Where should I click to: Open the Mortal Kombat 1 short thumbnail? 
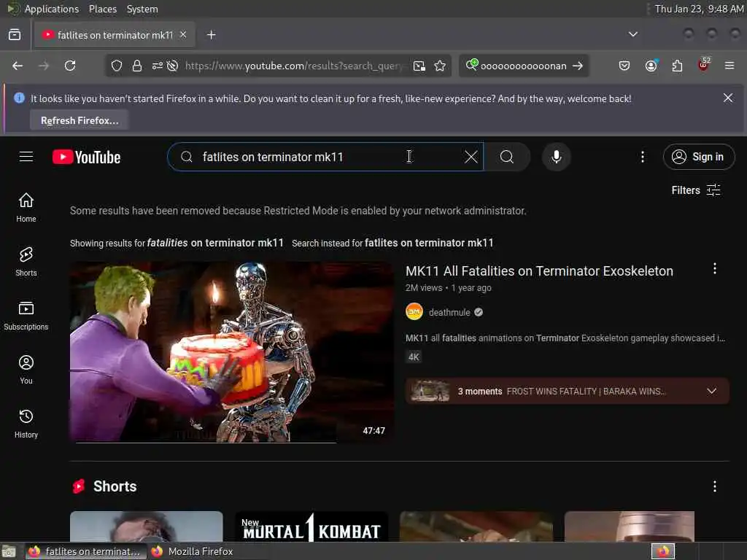pos(311,526)
